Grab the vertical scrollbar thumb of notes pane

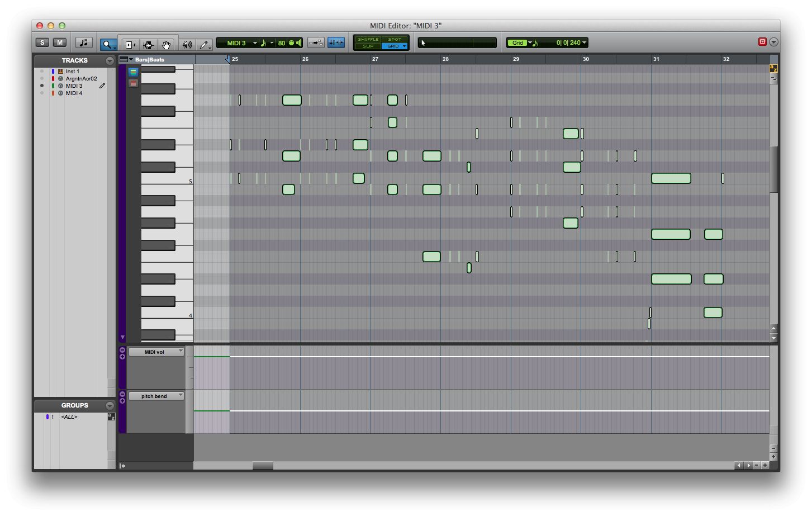(x=773, y=169)
